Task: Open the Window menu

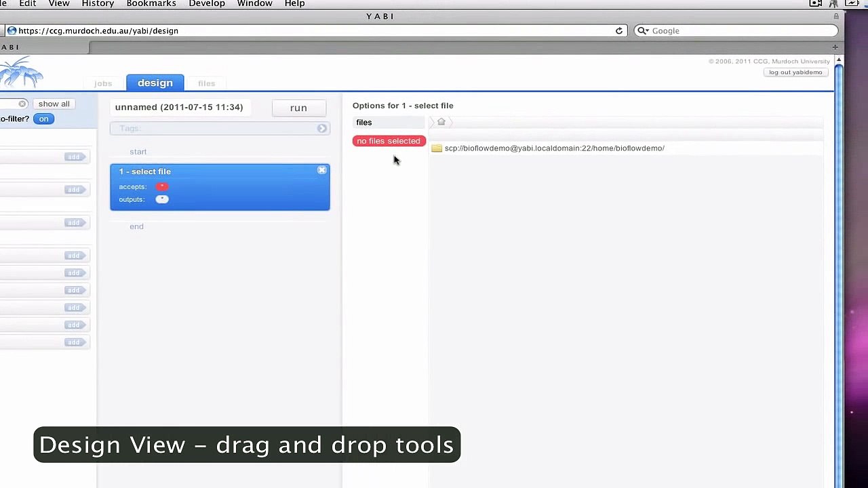Action: (x=254, y=3)
